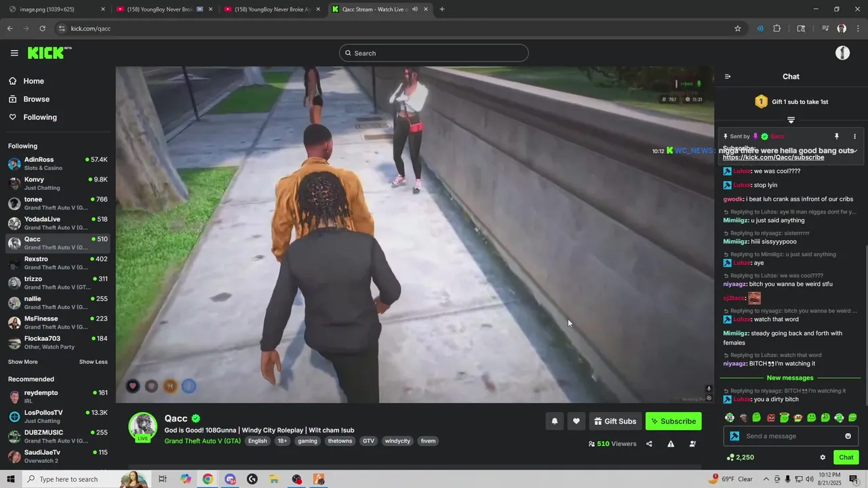Open the pinned message three-dot menu

coord(854,136)
